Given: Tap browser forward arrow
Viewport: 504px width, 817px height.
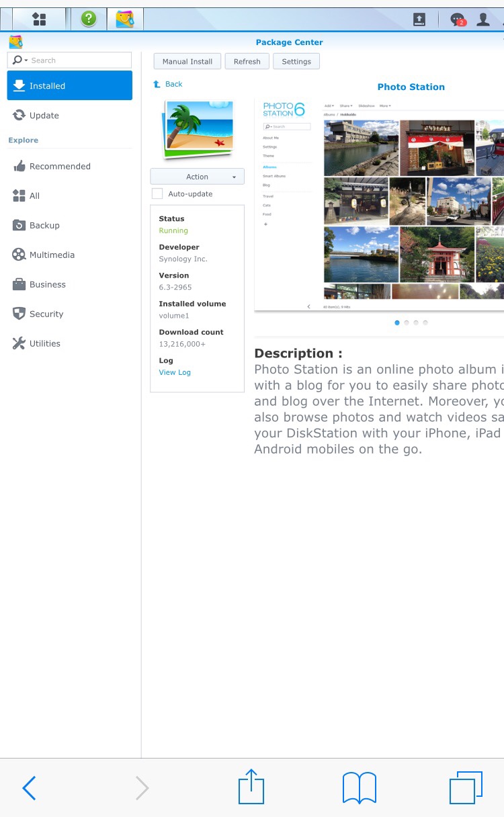Looking at the screenshot, I should click(x=142, y=788).
